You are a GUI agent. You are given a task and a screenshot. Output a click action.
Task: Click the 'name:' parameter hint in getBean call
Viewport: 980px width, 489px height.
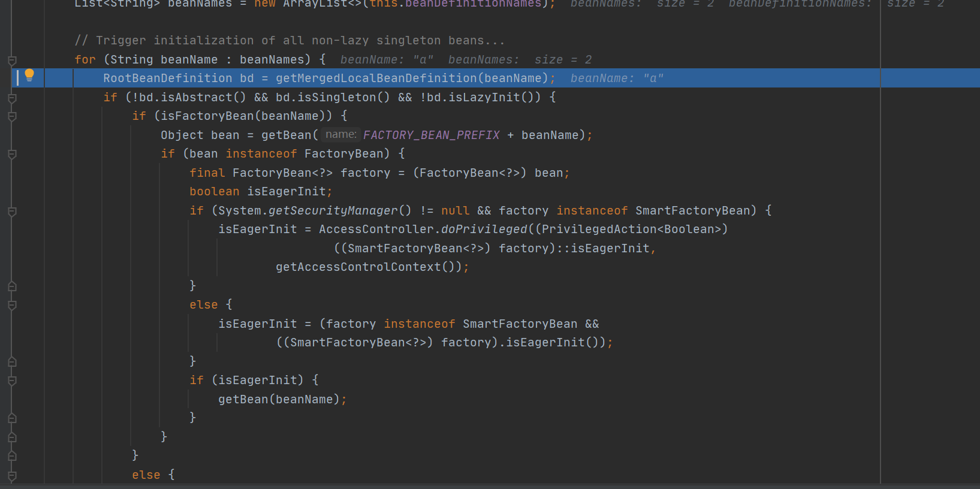(x=340, y=135)
